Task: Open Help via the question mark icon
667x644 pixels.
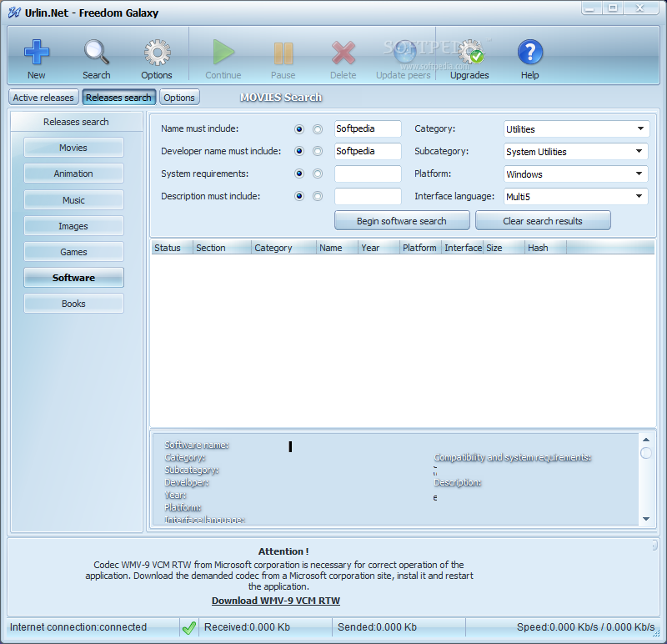Action: point(530,52)
